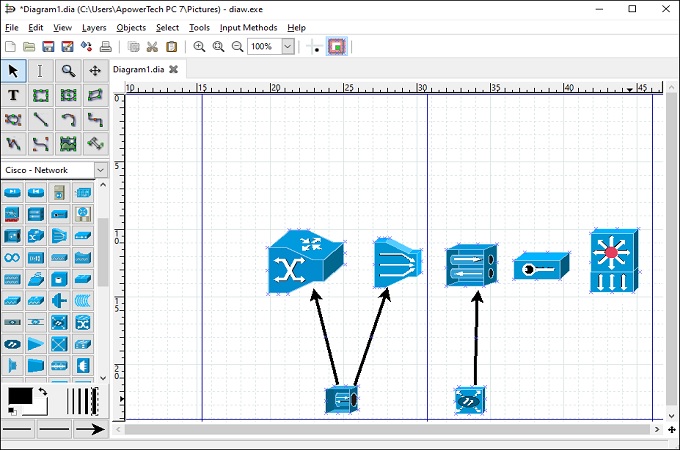Click the red-centered multilayer switch shape on canvas
This screenshot has width=680, height=450.
coord(612,260)
